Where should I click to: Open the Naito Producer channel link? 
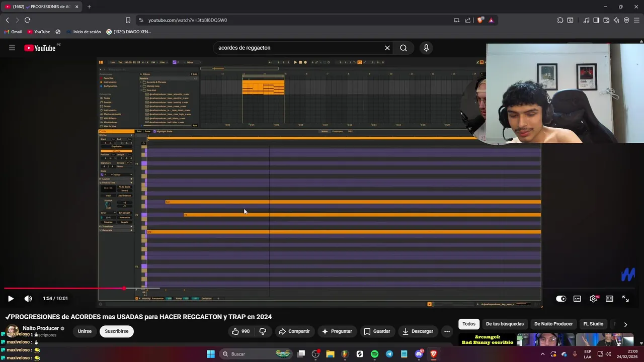[x=41, y=328]
